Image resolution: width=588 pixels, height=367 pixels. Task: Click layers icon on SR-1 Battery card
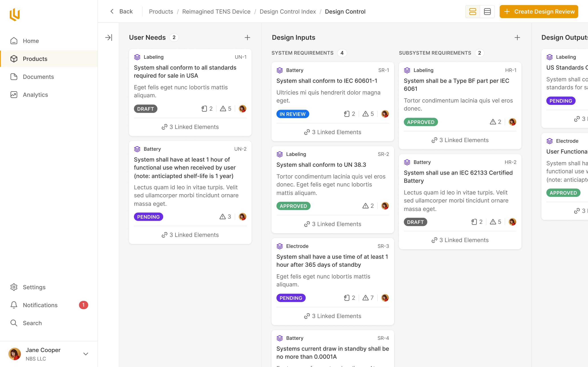(280, 70)
